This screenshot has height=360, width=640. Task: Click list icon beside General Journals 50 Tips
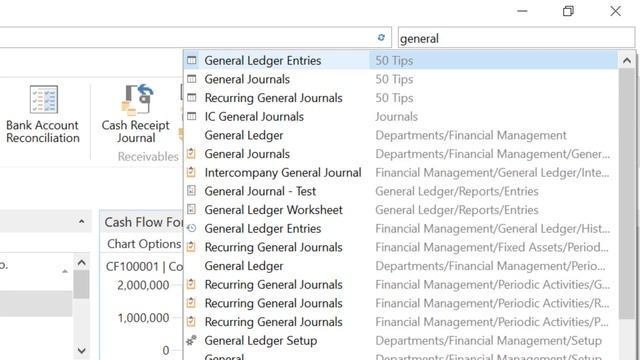point(191,79)
